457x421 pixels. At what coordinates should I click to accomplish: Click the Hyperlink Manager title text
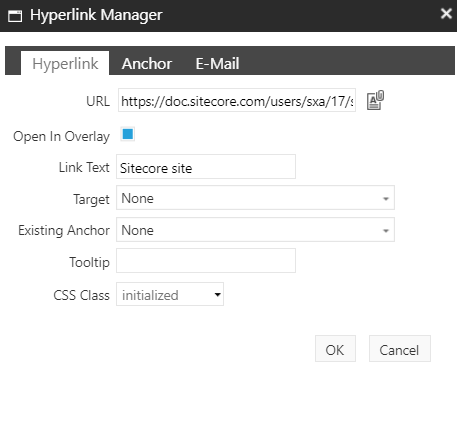point(96,15)
